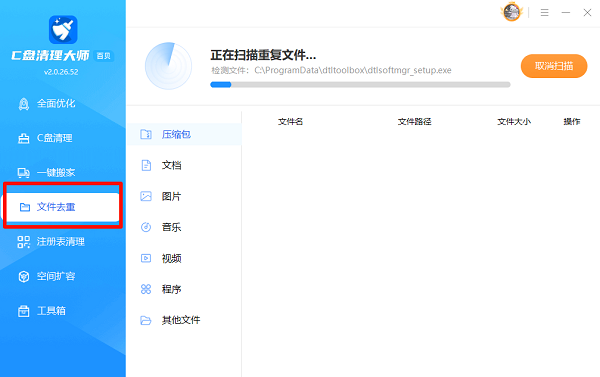Image resolution: width=600 pixels, height=377 pixels.
Task: Click the scan progress bar
Action: [360, 85]
